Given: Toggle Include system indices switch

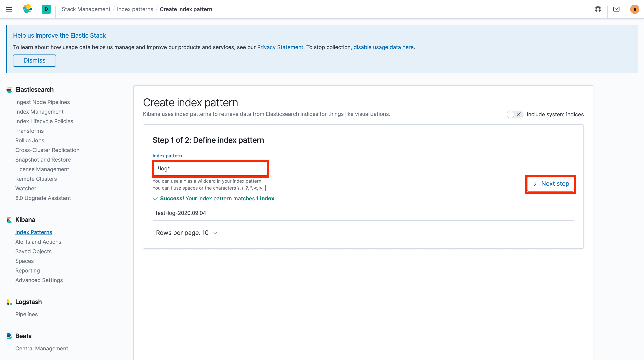Looking at the screenshot, I should pyautogui.click(x=515, y=114).
